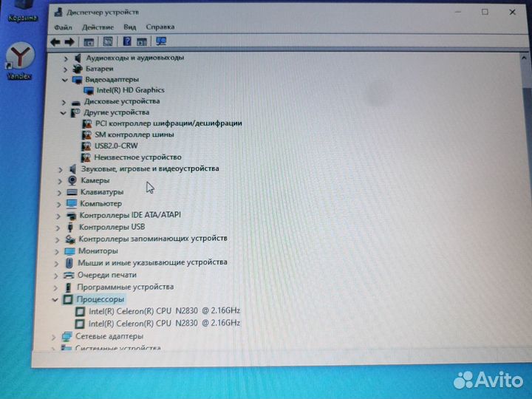Expand the Компьютер node
532x399 pixels.
pos(58,205)
